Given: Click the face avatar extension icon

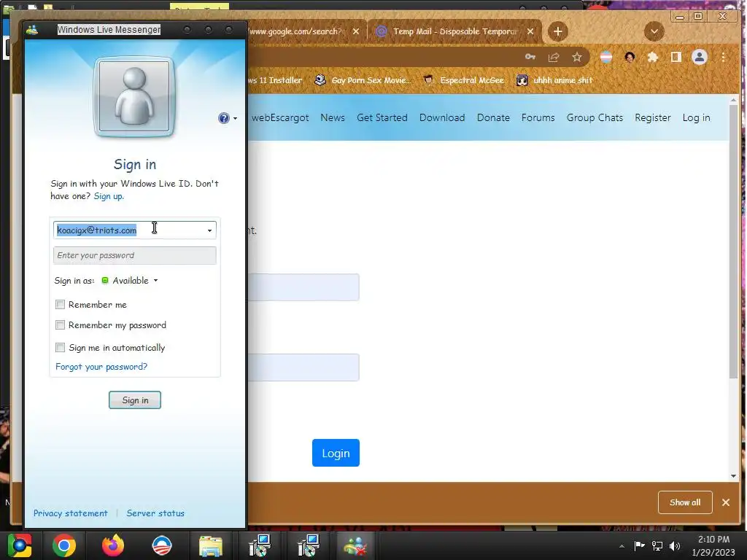Looking at the screenshot, I should 630,57.
